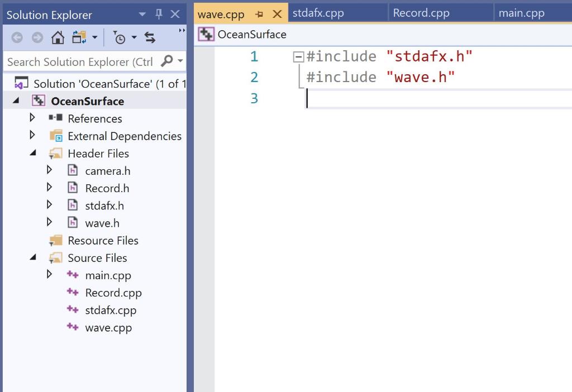Click the back navigation arrow in Solution Explorer

(18, 37)
